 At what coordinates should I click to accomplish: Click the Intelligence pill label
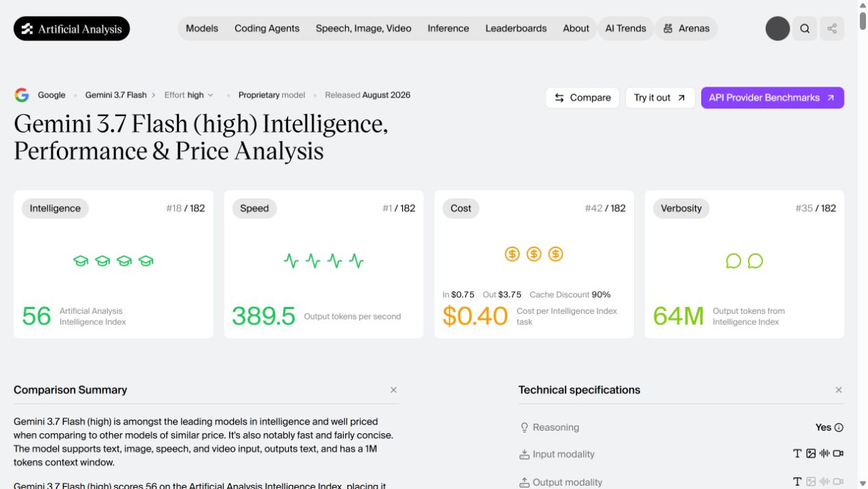[55, 208]
